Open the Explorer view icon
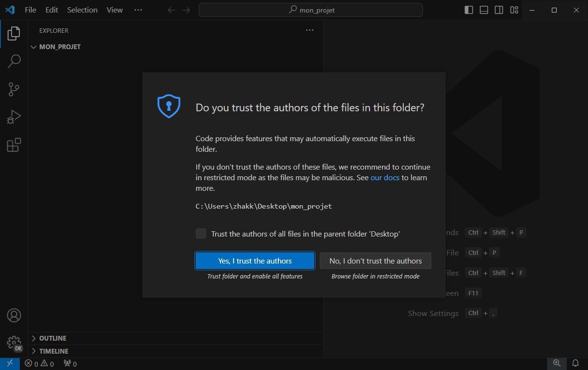The height and width of the screenshot is (370, 588). pos(14,33)
